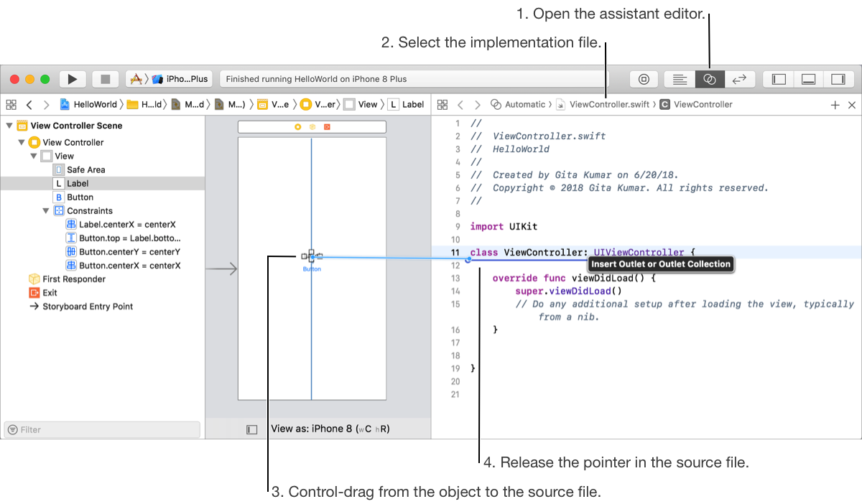Collapse the View Controller Scene group
Image resolution: width=862 pixels, height=504 pixels.
coord(9,126)
